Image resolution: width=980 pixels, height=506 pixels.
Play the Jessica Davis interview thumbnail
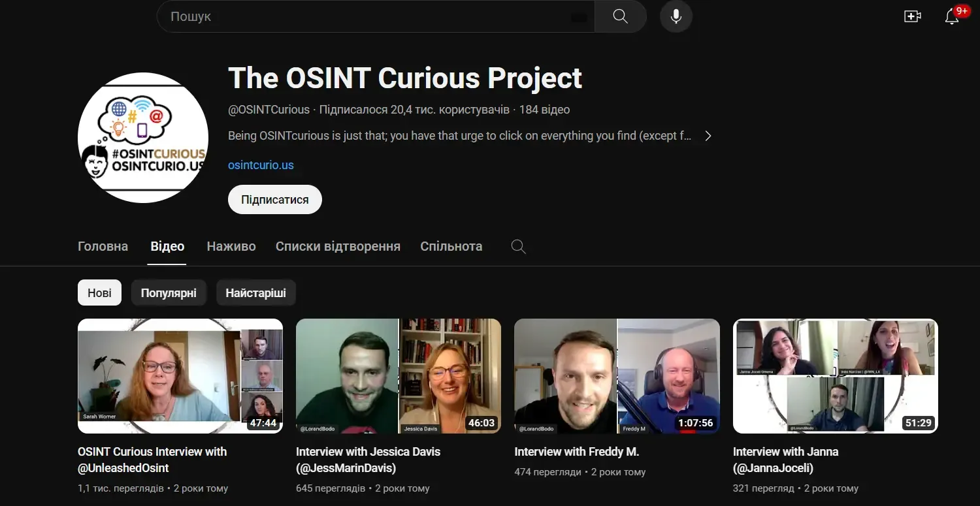(x=399, y=376)
